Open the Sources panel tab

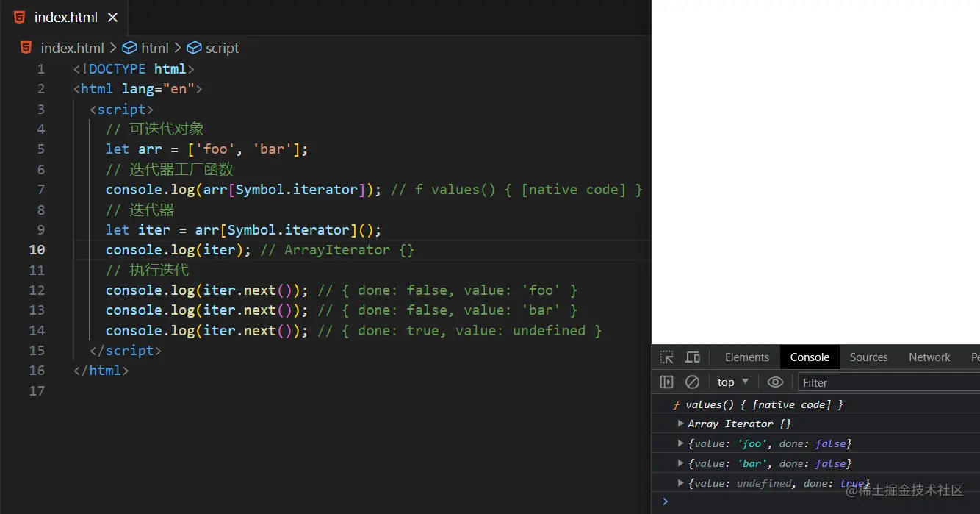(868, 357)
